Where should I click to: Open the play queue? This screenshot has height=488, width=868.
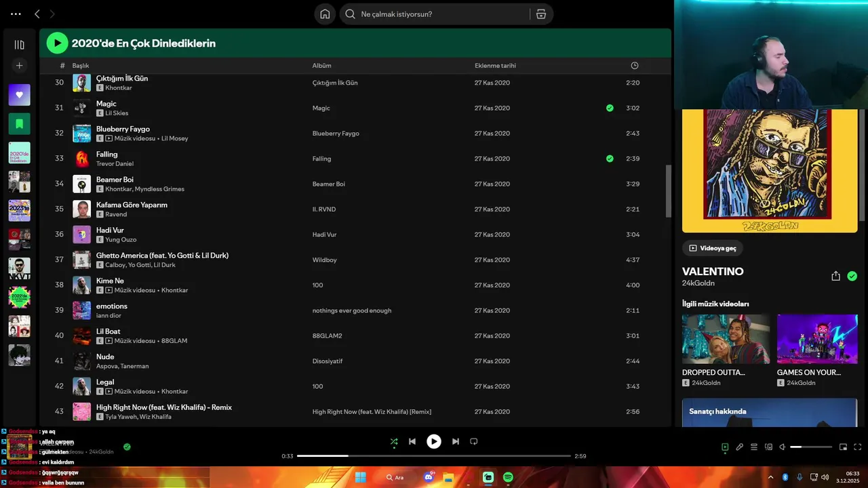754,447
